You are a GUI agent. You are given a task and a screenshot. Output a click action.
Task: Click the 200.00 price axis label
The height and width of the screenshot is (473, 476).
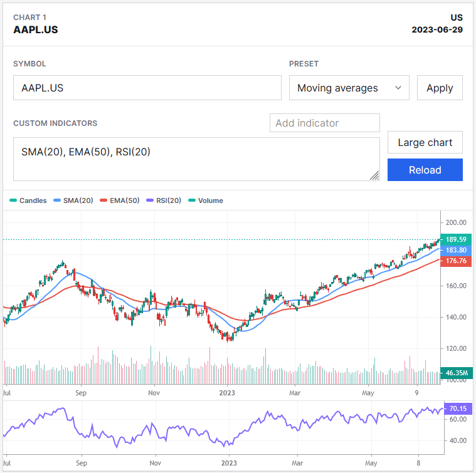(x=456, y=222)
